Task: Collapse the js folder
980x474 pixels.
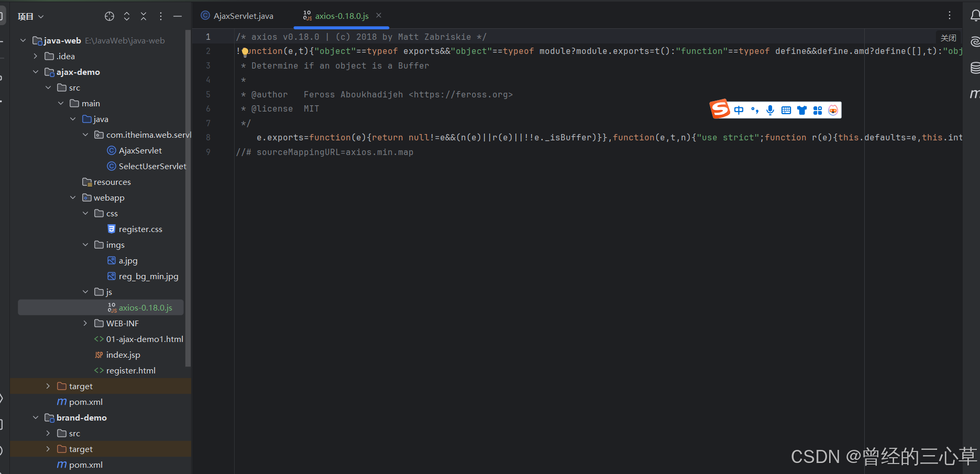Action: (86, 292)
